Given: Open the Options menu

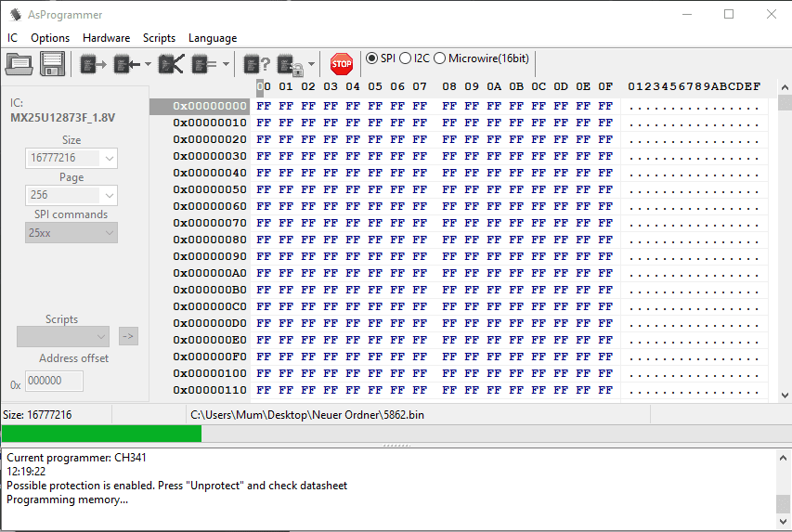Looking at the screenshot, I should click(x=50, y=38).
